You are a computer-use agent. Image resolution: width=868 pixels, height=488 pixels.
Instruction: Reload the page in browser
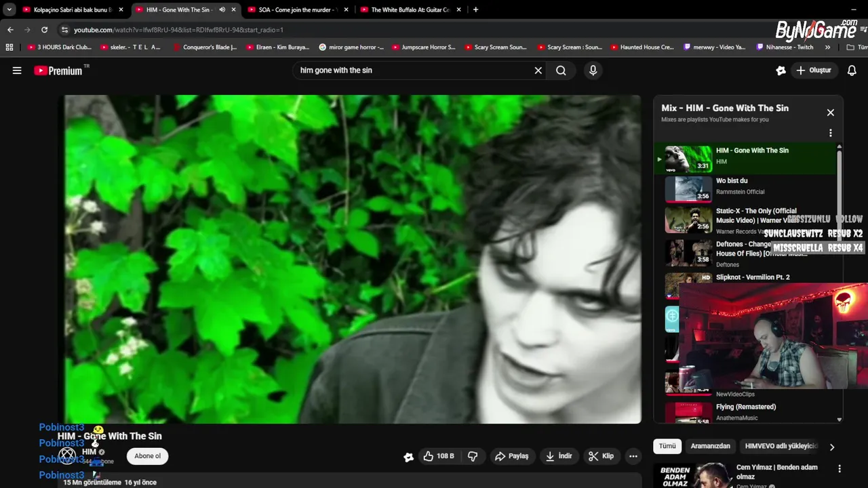pyautogui.click(x=44, y=30)
